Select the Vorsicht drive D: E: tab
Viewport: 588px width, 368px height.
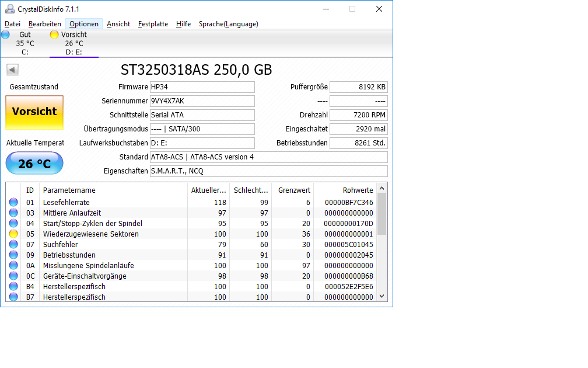click(x=74, y=43)
